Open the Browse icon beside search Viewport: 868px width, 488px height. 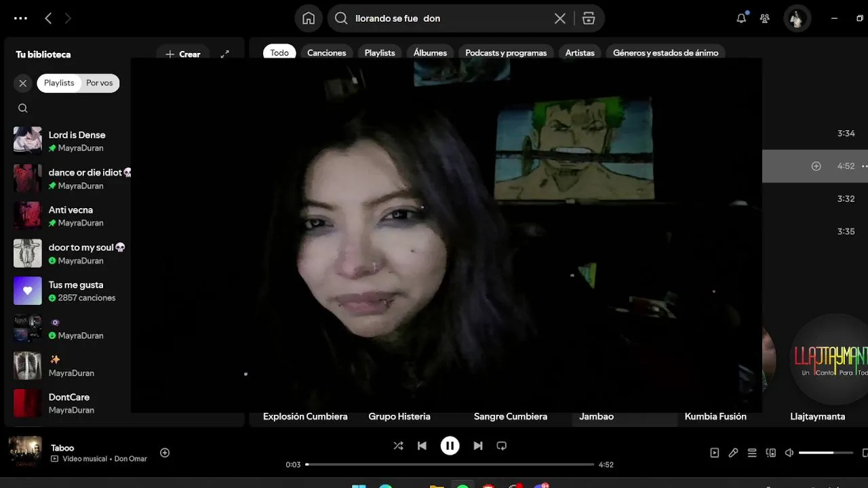[589, 18]
